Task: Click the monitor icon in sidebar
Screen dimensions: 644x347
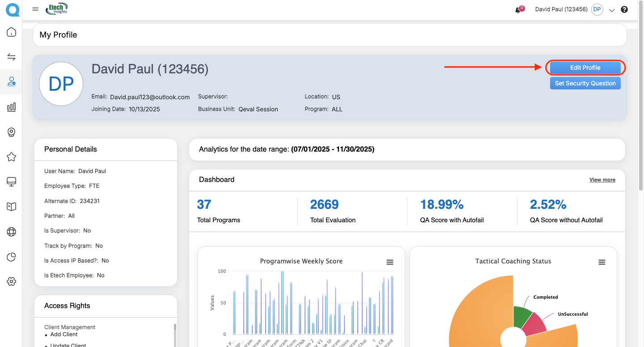Action: coord(12,182)
